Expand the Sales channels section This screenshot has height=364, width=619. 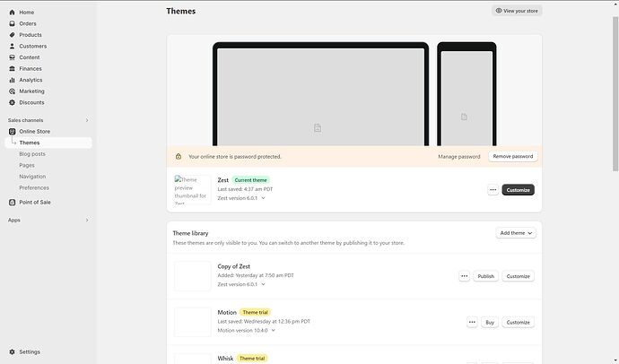pos(87,120)
